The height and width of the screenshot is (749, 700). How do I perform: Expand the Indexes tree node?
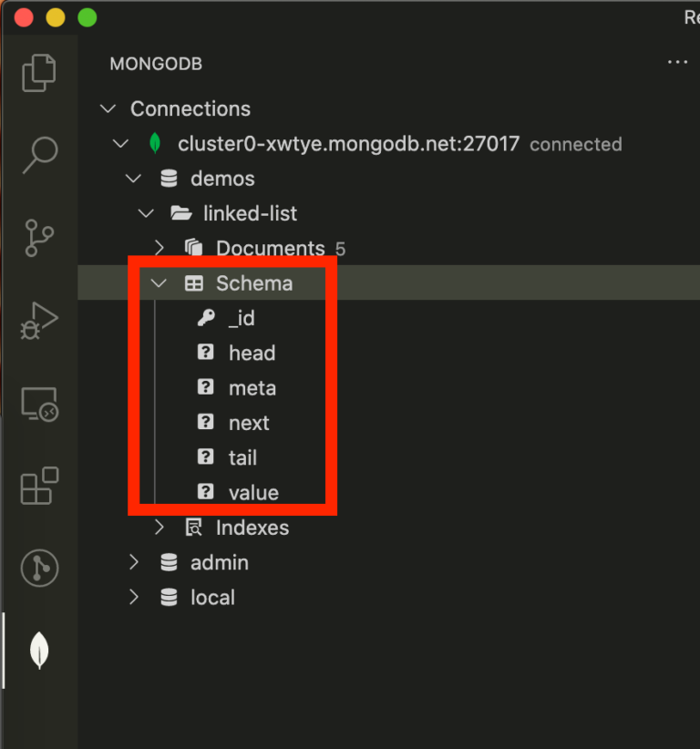point(158,528)
